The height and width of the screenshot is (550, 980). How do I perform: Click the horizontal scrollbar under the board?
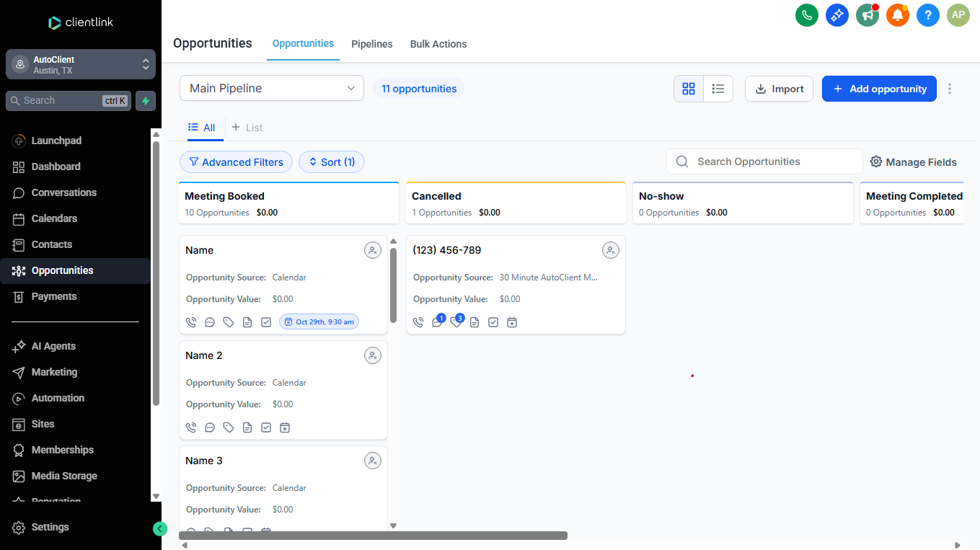(x=373, y=536)
